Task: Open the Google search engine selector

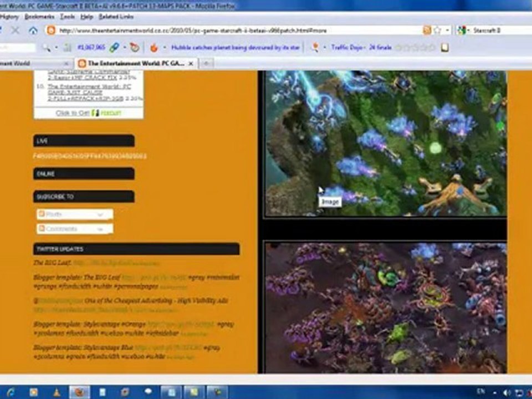Action: [x=463, y=30]
